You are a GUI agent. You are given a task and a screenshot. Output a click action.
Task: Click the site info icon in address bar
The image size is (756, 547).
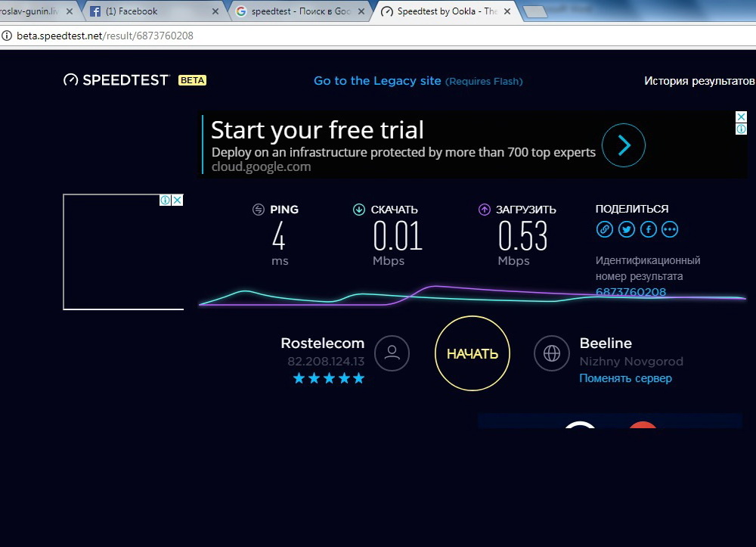click(7, 36)
